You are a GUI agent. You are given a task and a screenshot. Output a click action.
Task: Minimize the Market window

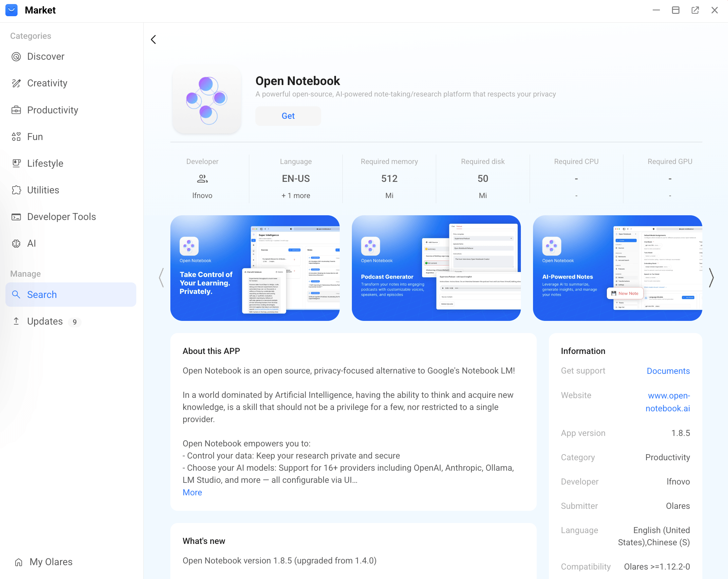pos(656,10)
